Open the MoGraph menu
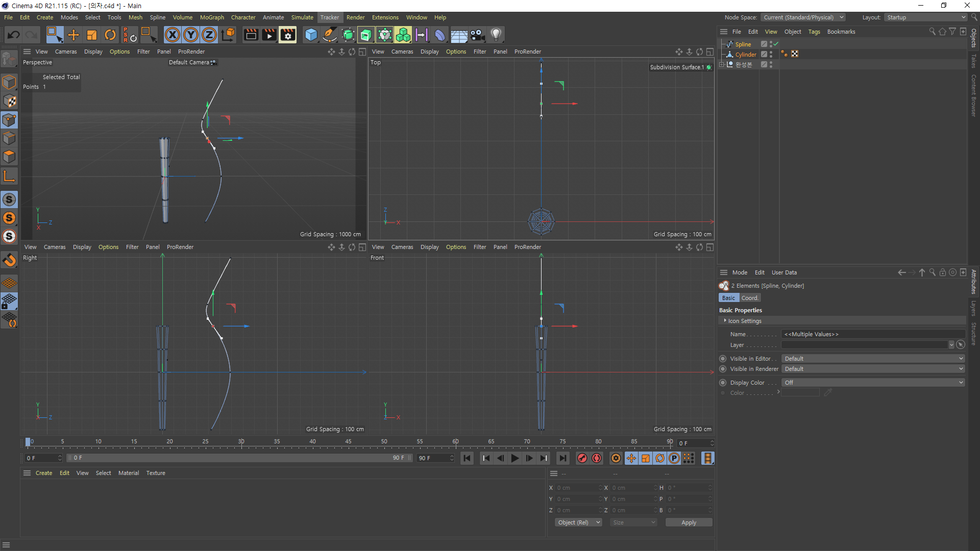The image size is (980, 551). 212,17
